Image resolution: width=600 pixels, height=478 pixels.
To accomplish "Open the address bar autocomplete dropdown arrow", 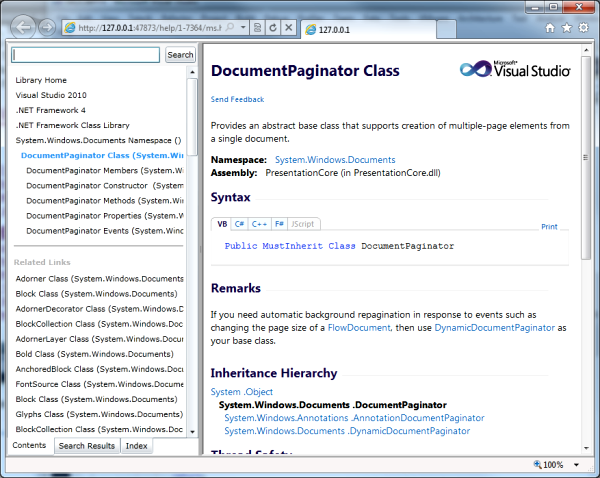I will 243,28.
